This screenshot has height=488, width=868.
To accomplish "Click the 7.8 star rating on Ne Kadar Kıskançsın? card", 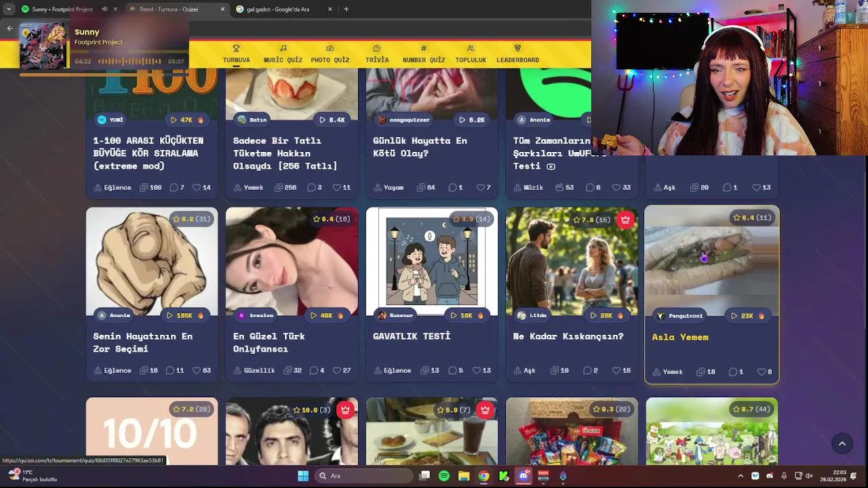I will pyautogui.click(x=591, y=220).
